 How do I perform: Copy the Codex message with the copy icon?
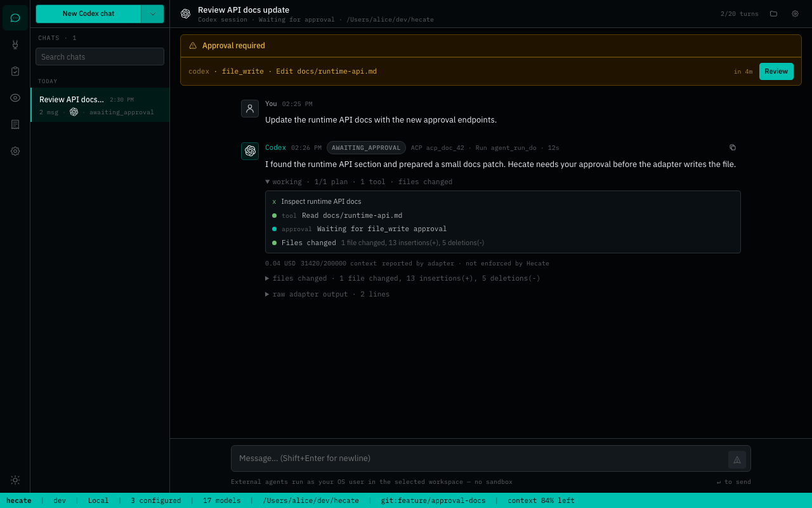click(x=733, y=147)
